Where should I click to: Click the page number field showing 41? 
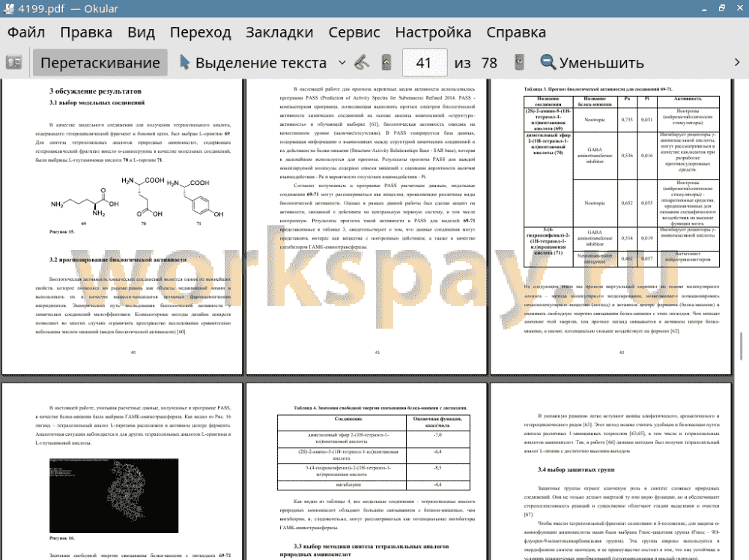pyautogui.click(x=425, y=63)
